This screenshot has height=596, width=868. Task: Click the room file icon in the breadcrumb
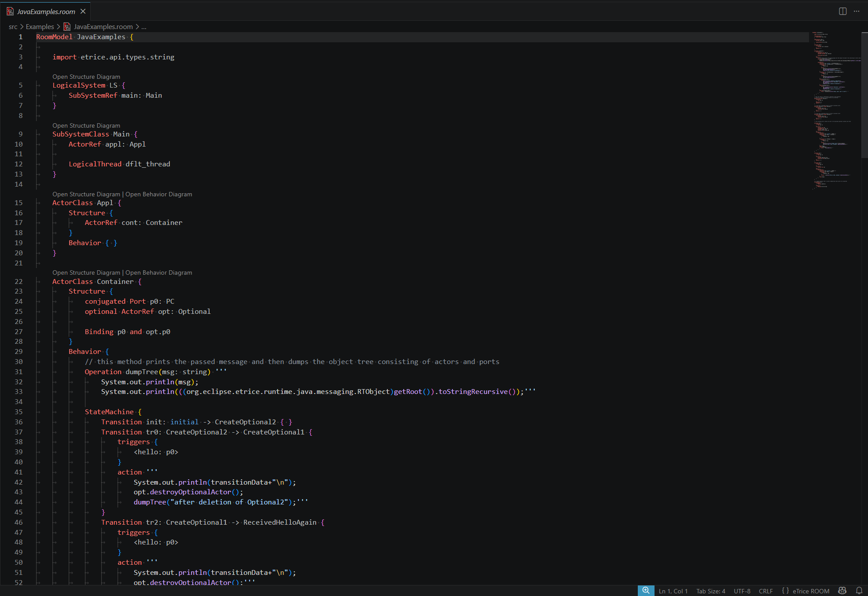(67, 27)
